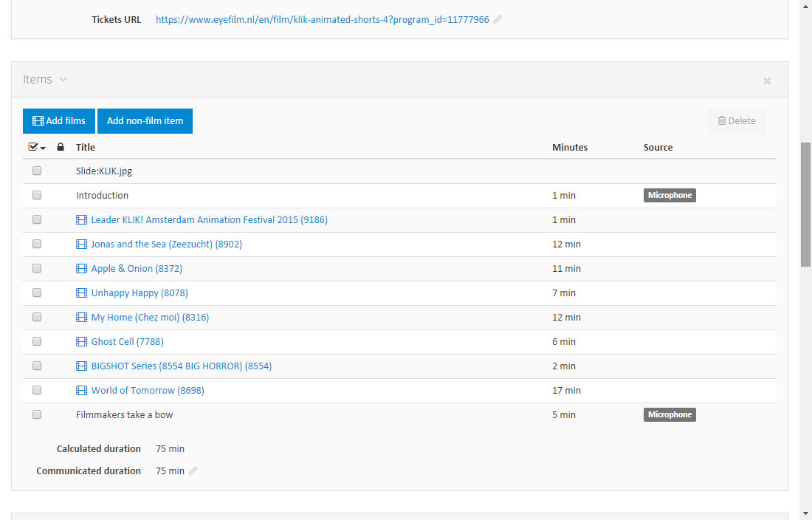Check the box for Filmmakers take a bow
This screenshot has width=812, height=520.
pyautogui.click(x=37, y=415)
